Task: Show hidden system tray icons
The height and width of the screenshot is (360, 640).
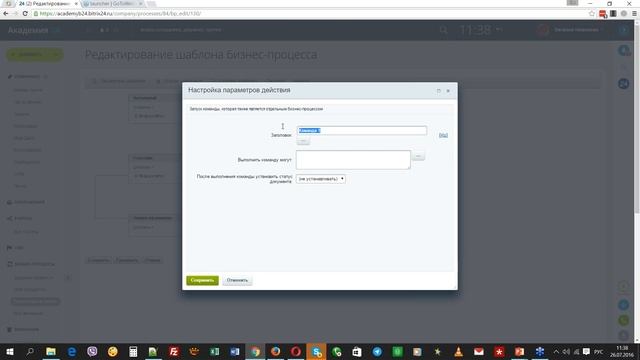Action: (556, 351)
